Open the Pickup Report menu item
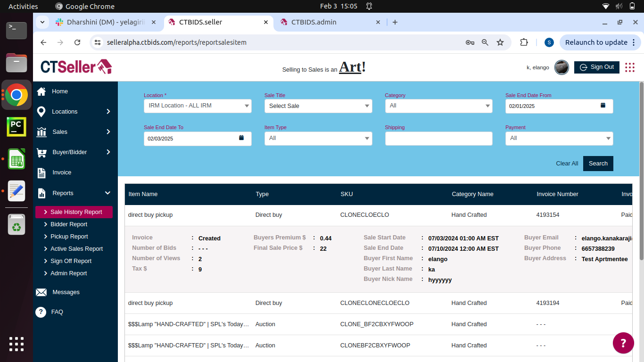This screenshot has height=362, width=644. [x=69, y=237]
